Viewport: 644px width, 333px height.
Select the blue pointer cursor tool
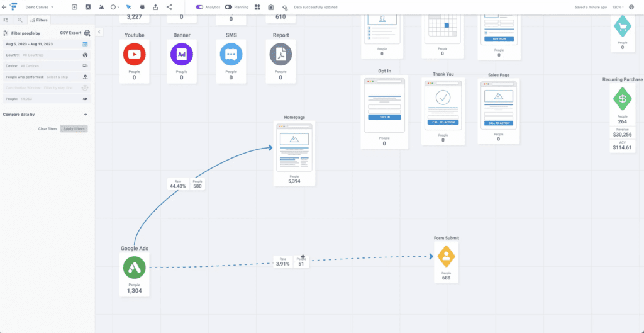click(x=128, y=7)
